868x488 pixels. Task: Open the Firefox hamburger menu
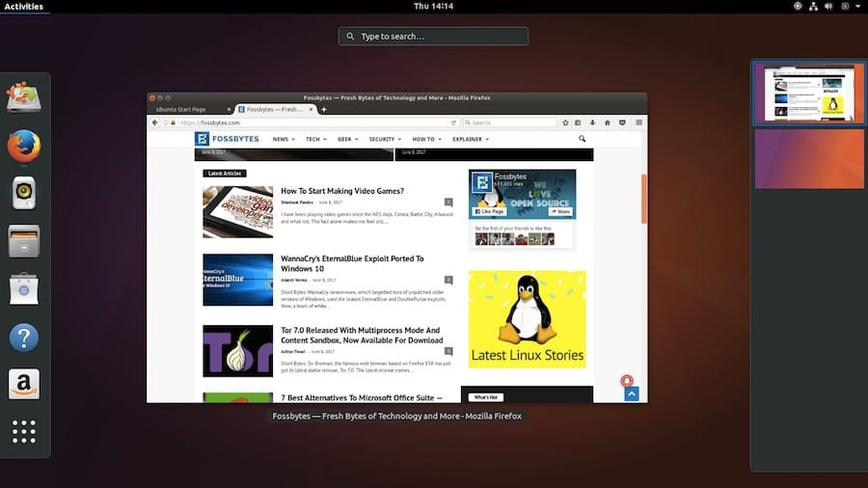pos(638,122)
